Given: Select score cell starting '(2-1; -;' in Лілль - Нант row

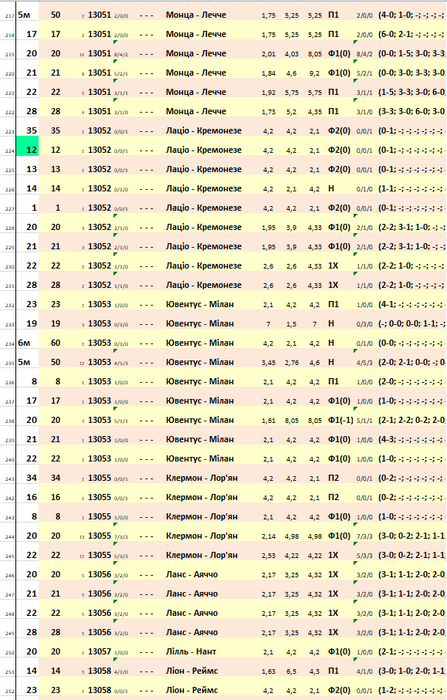Looking at the screenshot, I should tap(411, 652).
